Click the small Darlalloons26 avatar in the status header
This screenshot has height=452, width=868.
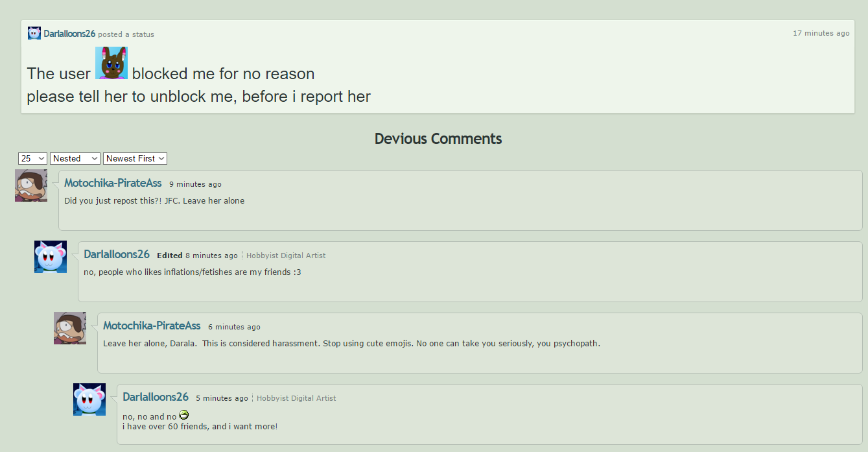pos(34,33)
